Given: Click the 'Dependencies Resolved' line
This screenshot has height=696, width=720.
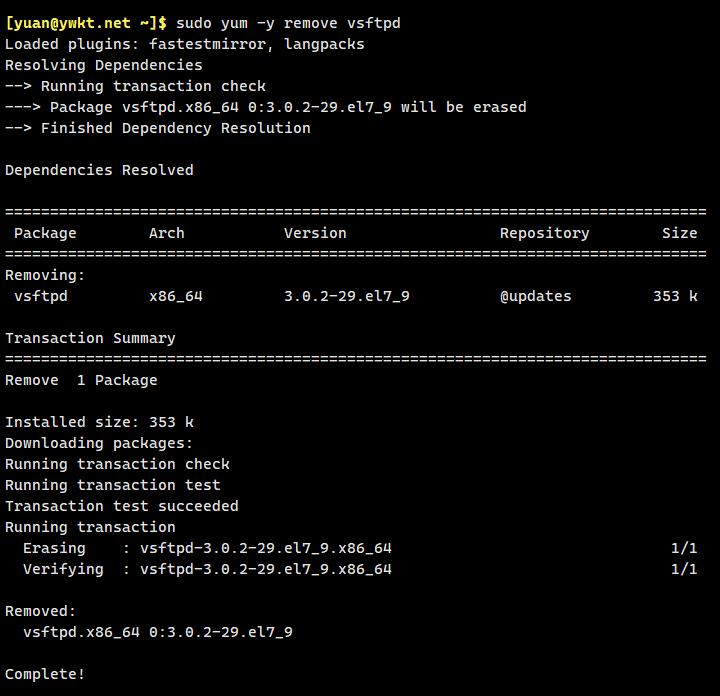Looking at the screenshot, I should pyautogui.click(x=99, y=170).
